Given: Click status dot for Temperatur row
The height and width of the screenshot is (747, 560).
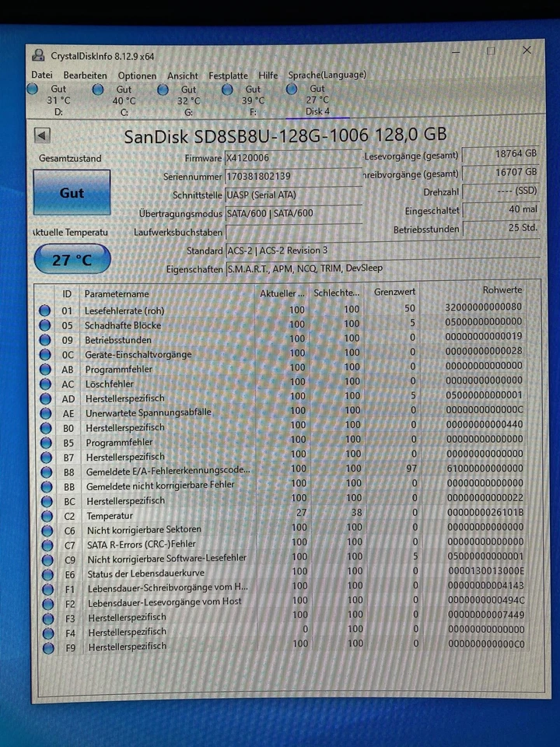Looking at the screenshot, I should coord(47,516).
